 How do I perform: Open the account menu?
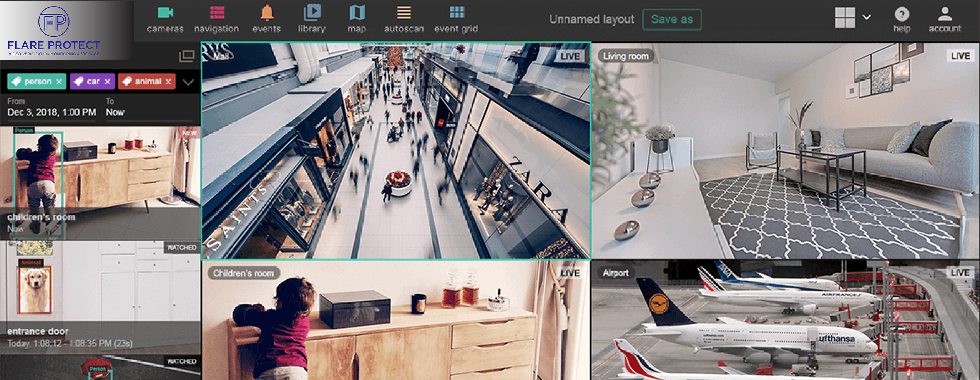945,20
